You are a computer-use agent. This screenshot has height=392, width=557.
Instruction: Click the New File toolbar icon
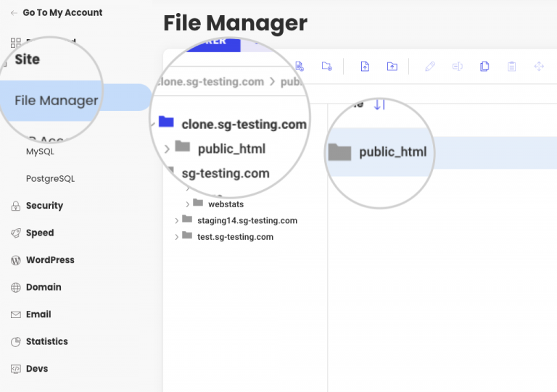pyautogui.click(x=300, y=67)
